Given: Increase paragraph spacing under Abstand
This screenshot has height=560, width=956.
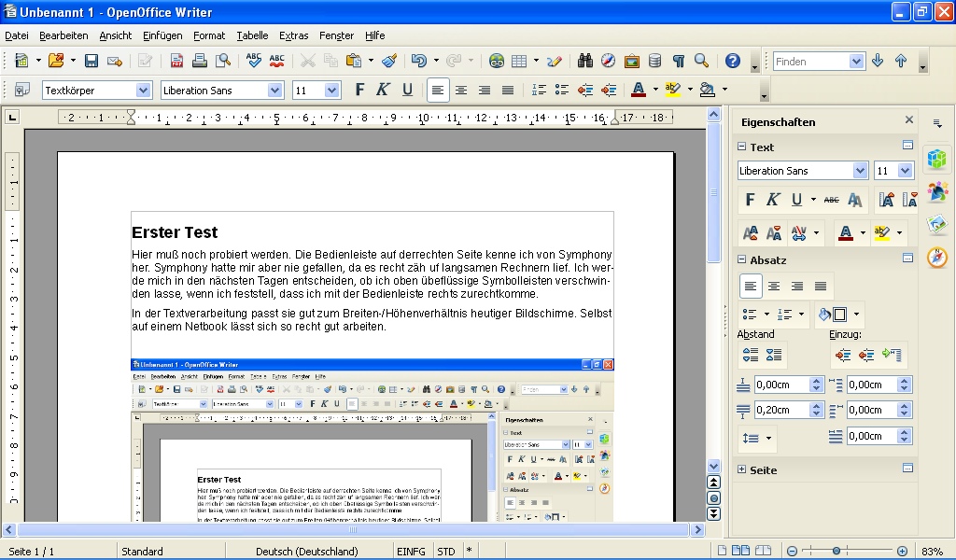Looking at the screenshot, I should pyautogui.click(x=751, y=355).
